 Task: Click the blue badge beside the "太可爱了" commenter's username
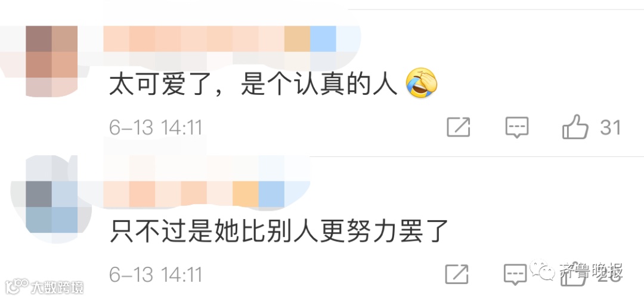(323, 39)
